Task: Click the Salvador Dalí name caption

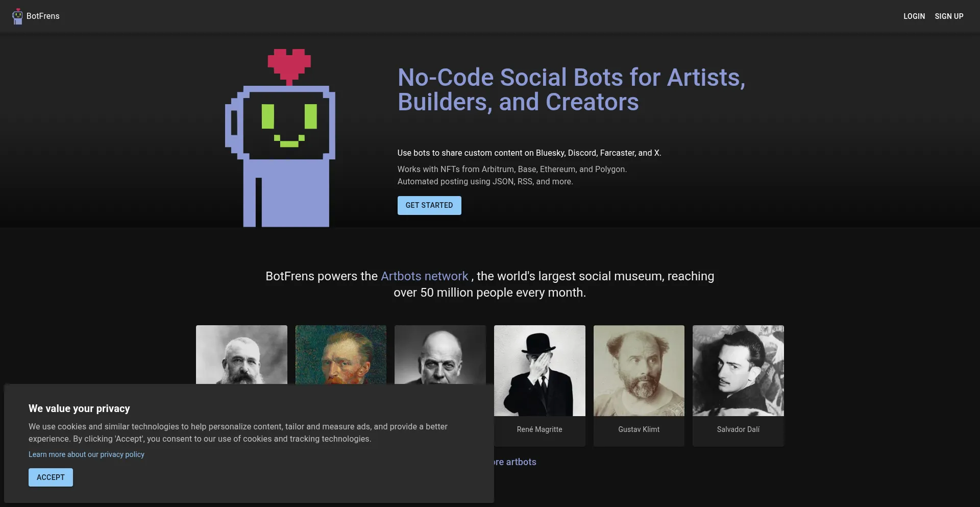Action: pos(738,429)
